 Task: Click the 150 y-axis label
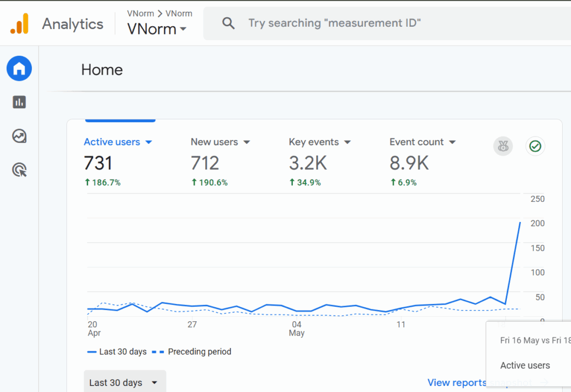point(538,248)
